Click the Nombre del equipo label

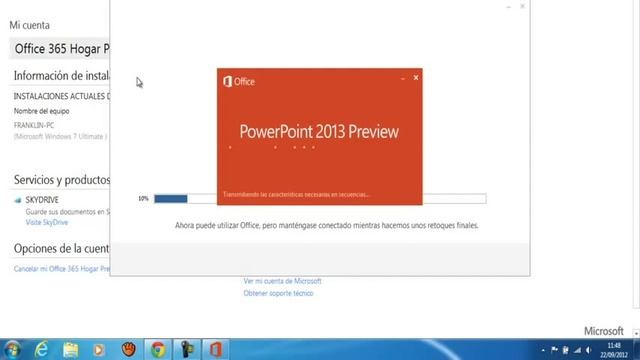click(x=42, y=111)
